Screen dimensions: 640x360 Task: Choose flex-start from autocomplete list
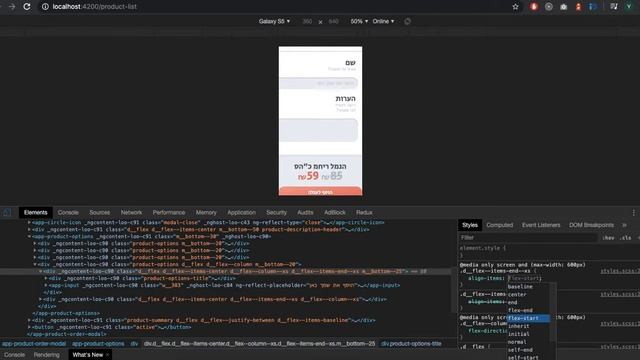[529, 318]
